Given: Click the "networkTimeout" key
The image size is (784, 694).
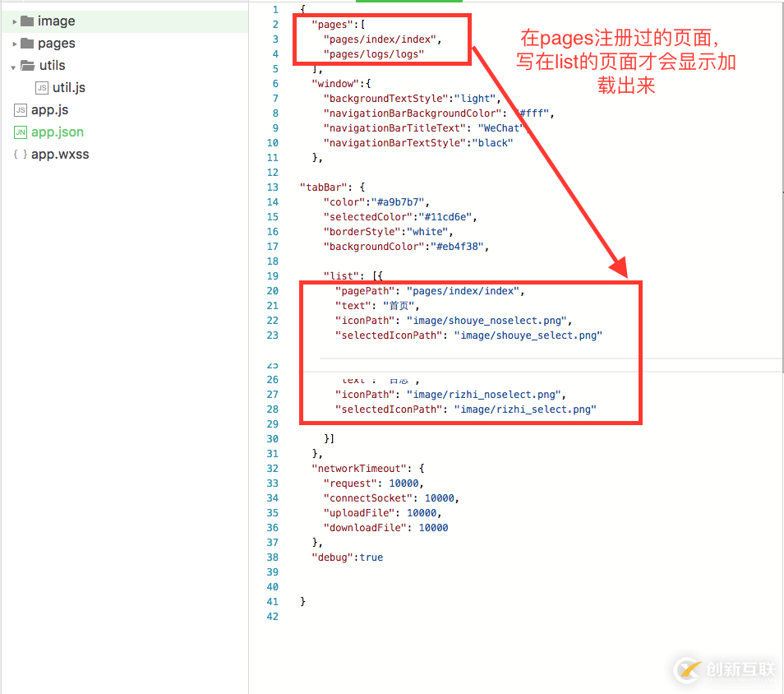Looking at the screenshot, I should (x=359, y=469).
